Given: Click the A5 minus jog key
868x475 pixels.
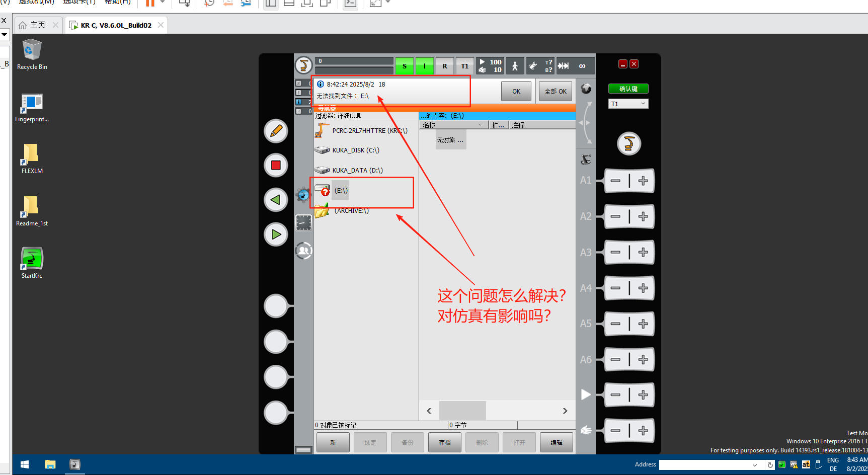Looking at the screenshot, I should (615, 324).
